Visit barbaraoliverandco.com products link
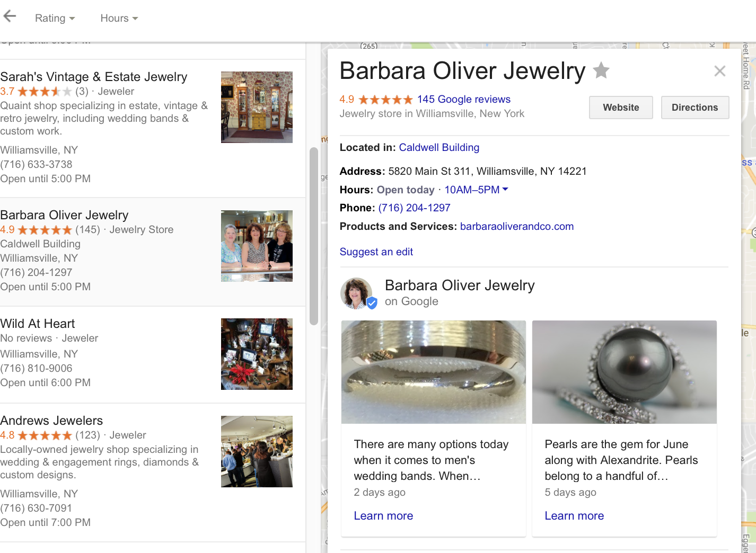 [517, 226]
